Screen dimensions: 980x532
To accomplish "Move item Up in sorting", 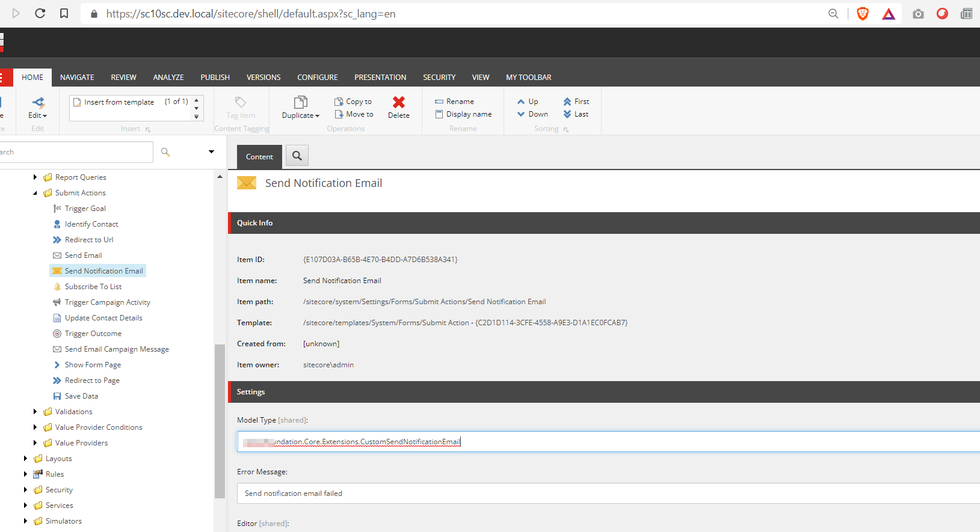I will click(528, 102).
